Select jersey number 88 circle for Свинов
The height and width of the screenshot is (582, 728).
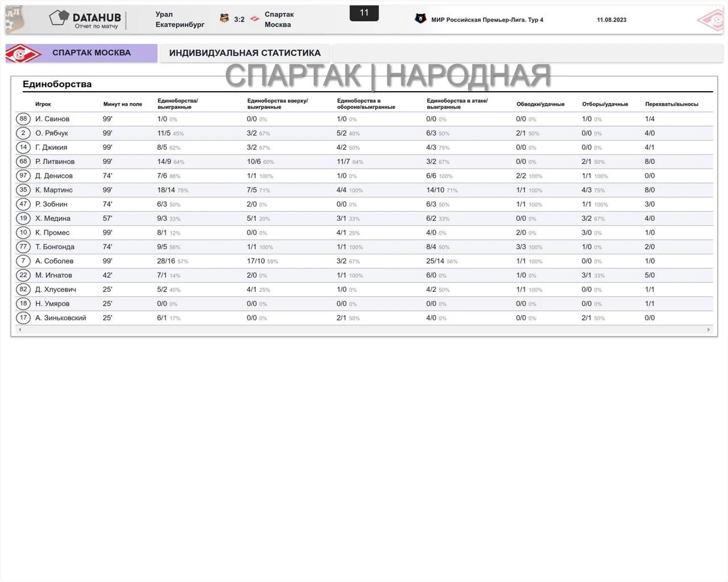coord(23,119)
